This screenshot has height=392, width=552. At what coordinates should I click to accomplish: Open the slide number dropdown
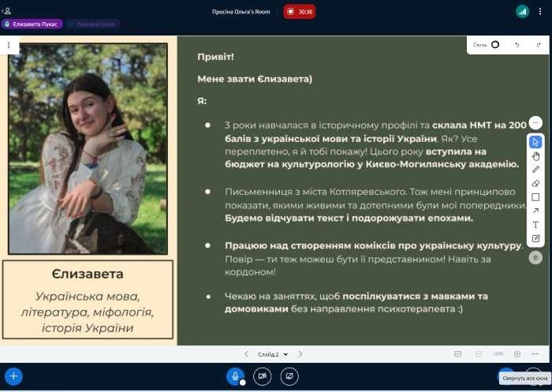coord(273,355)
